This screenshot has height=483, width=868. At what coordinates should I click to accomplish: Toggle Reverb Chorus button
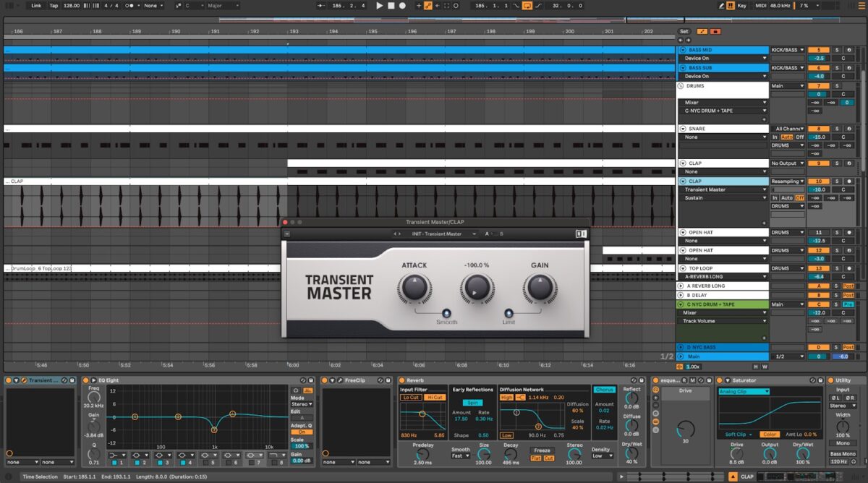[x=605, y=389]
